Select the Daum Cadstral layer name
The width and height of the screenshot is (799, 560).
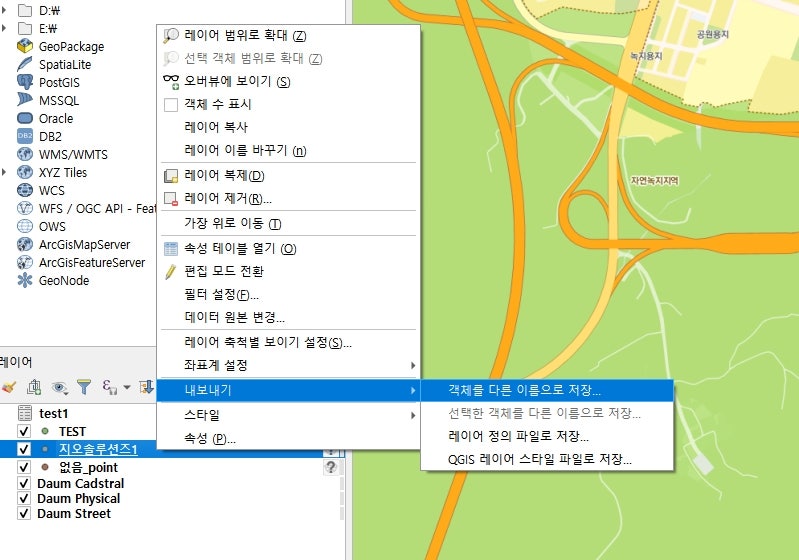[x=81, y=483]
